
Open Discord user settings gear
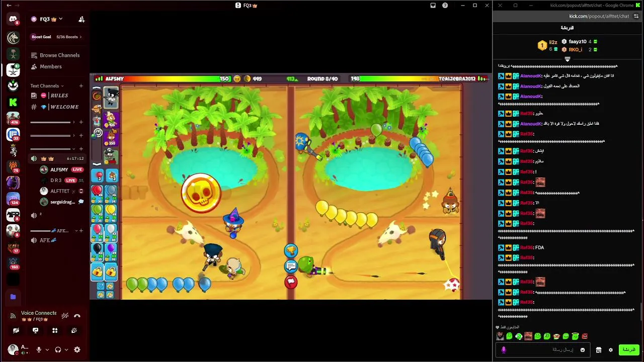click(x=77, y=349)
